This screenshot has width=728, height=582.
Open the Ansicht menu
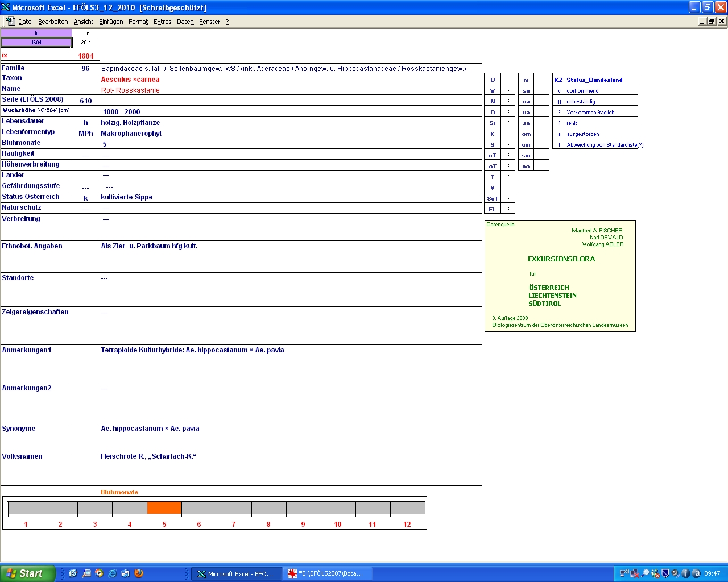coord(84,22)
